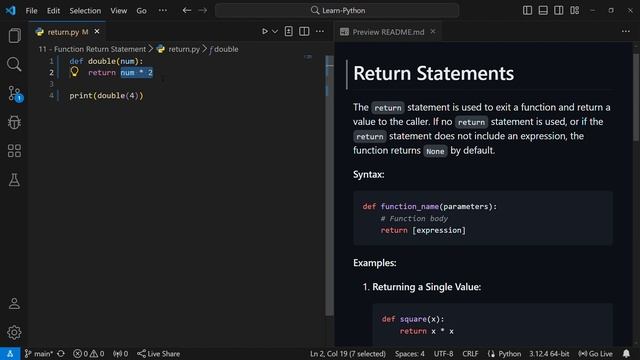Change indentation from Spaces: 4
This screenshot has width=640, height=360.
(409, 353)
